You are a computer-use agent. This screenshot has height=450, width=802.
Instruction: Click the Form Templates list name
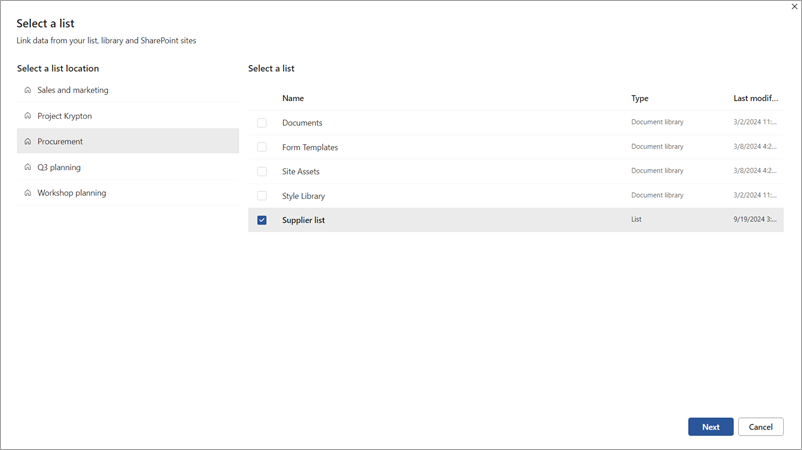[x=310, y=147]
